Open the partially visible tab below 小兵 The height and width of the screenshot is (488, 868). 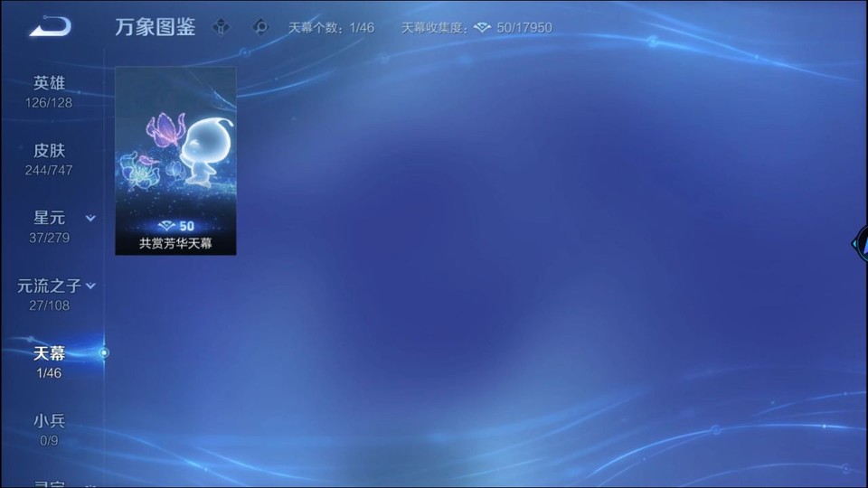(x=50, y=483)
